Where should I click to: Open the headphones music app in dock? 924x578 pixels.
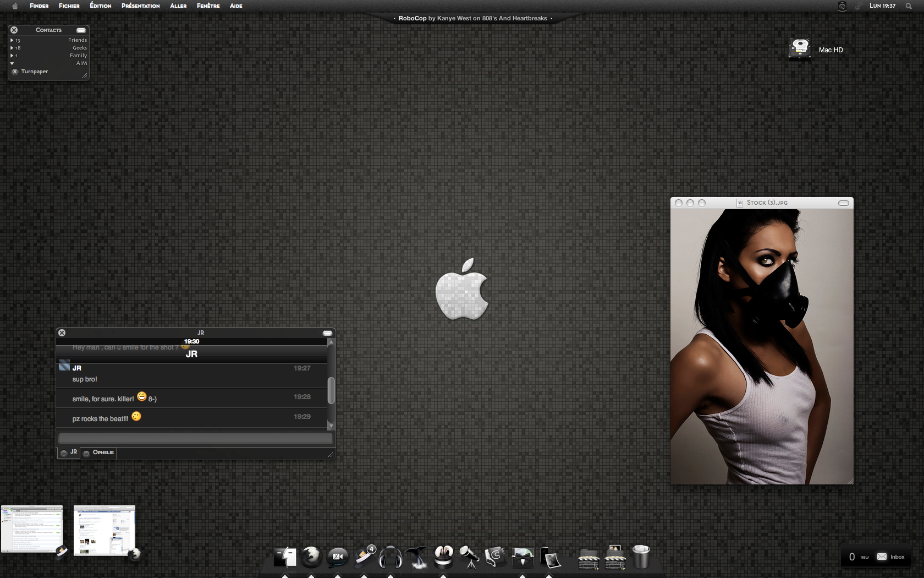[390, 557]
